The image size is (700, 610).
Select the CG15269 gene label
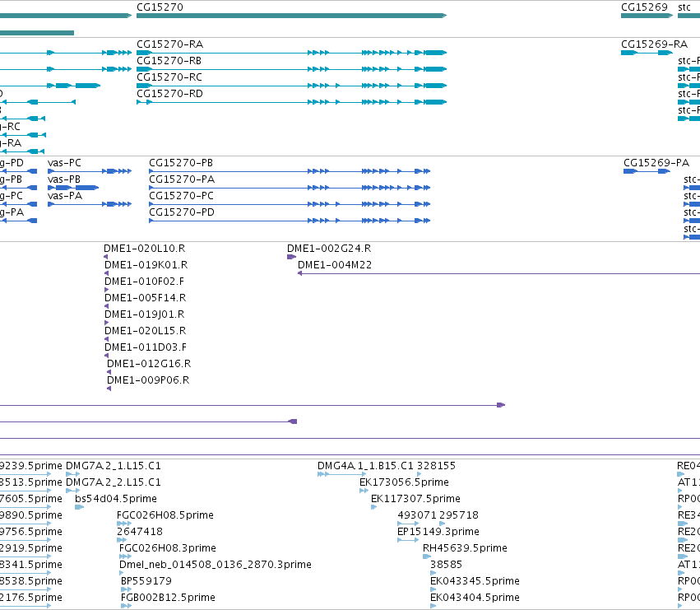pyautogui.click(x=644, y=7)
